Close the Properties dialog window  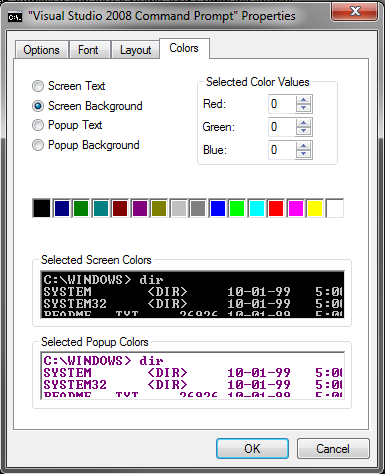pos(355,12)
